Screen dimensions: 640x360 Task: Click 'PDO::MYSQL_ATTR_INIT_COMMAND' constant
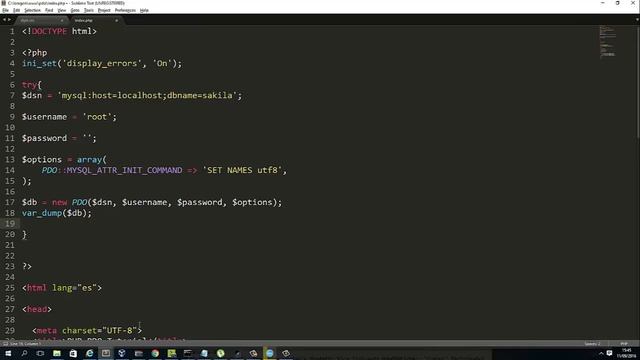tap(112, 170)
